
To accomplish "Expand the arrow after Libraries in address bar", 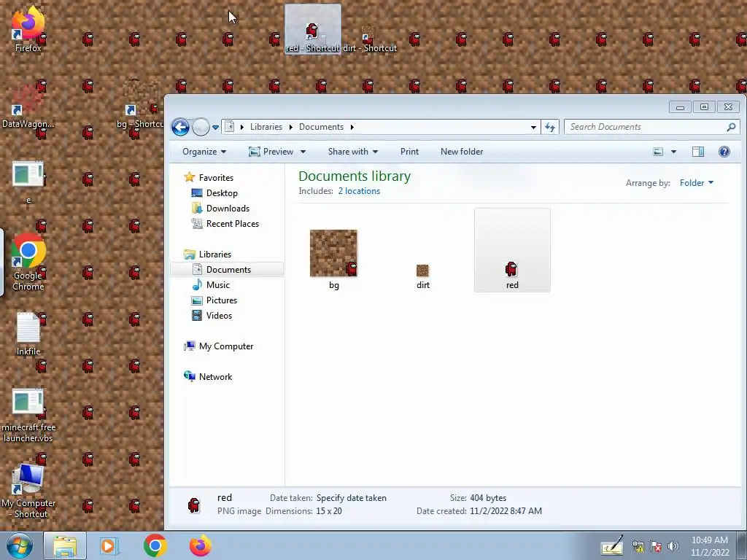I will (290, 127).
